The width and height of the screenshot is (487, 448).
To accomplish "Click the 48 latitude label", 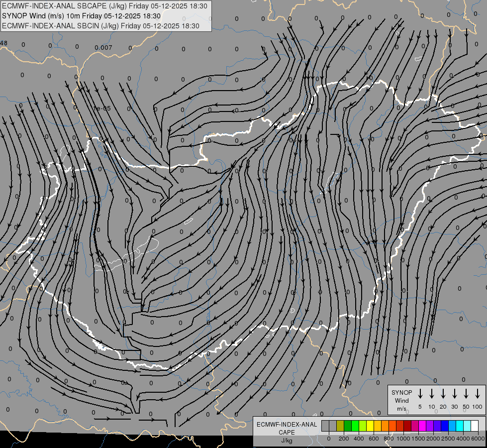I will 3,43.
